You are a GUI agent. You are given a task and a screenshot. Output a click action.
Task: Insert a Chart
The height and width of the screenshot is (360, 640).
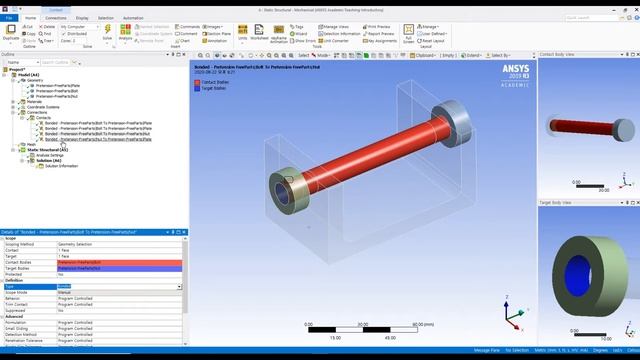click(182, 40)
